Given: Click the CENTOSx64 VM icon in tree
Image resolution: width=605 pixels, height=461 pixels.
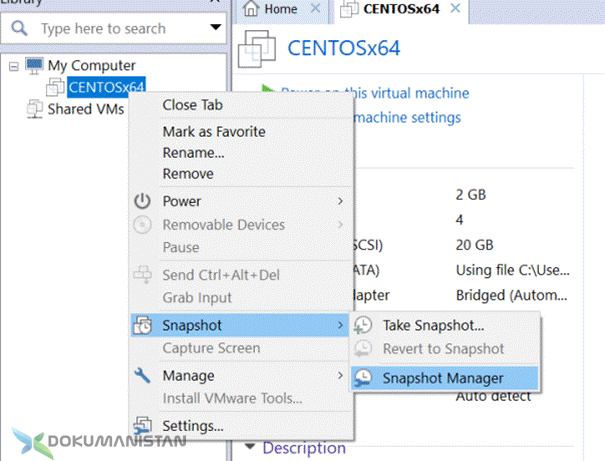Looking at the screenshot, I should (x=55, y=87).
